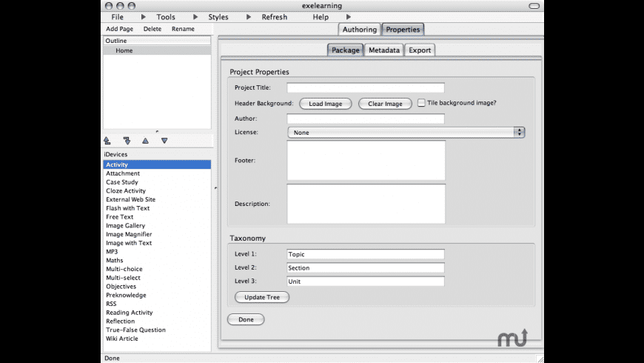Click the window pill button in title bar

coord(534,6)
